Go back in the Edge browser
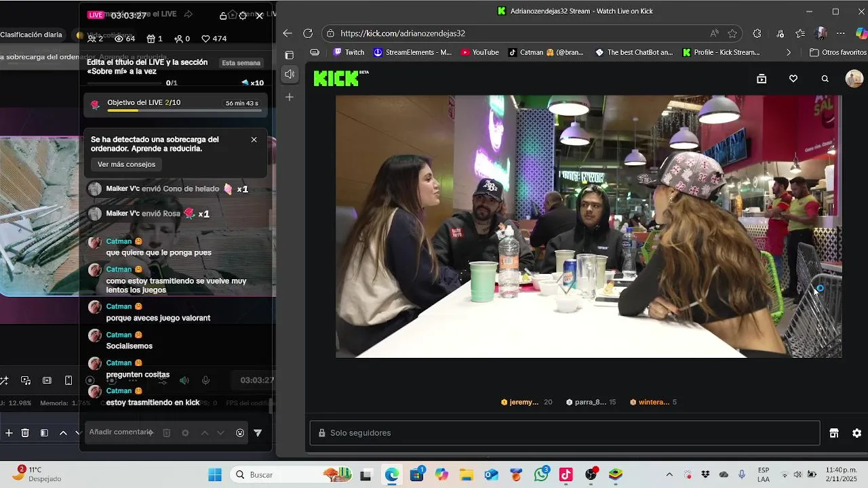The image size is (868, 488). [x=288, y=33]
